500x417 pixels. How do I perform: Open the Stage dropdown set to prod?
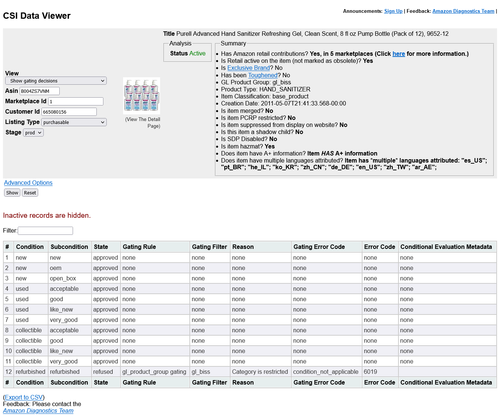pos(33,133)
